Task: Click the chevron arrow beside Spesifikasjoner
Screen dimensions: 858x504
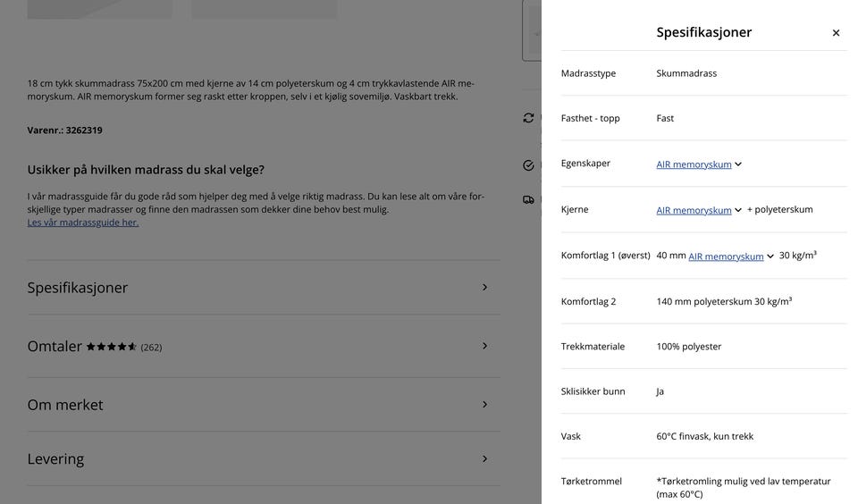Action: [485, 288]
